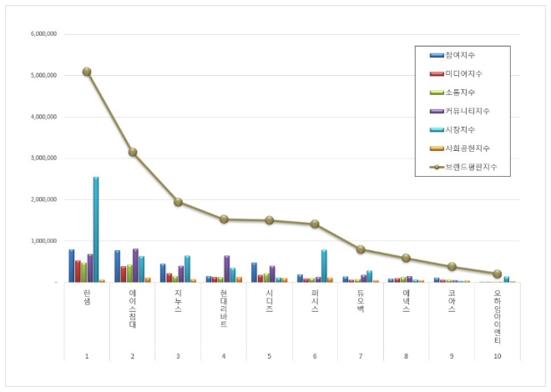Viewport: 551px width, 392px height.
Task: Select the 사회공헌지수 legend label
Action: 467,148
